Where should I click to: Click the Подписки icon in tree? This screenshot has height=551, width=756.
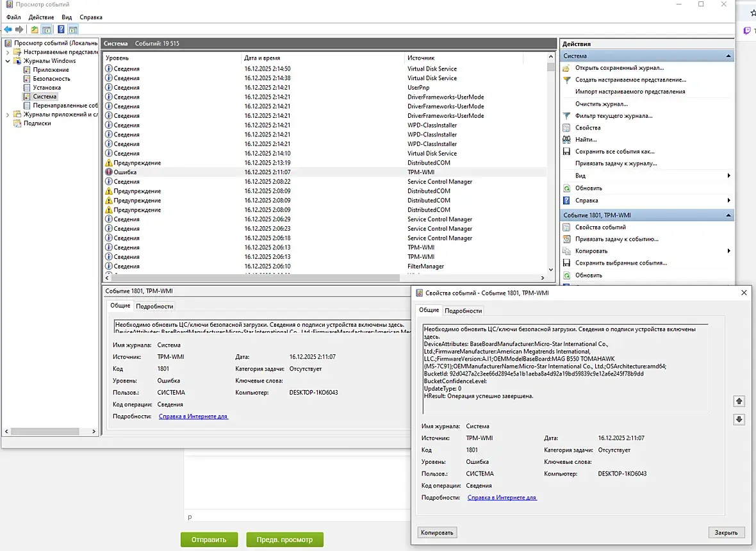tap(17, 124)
